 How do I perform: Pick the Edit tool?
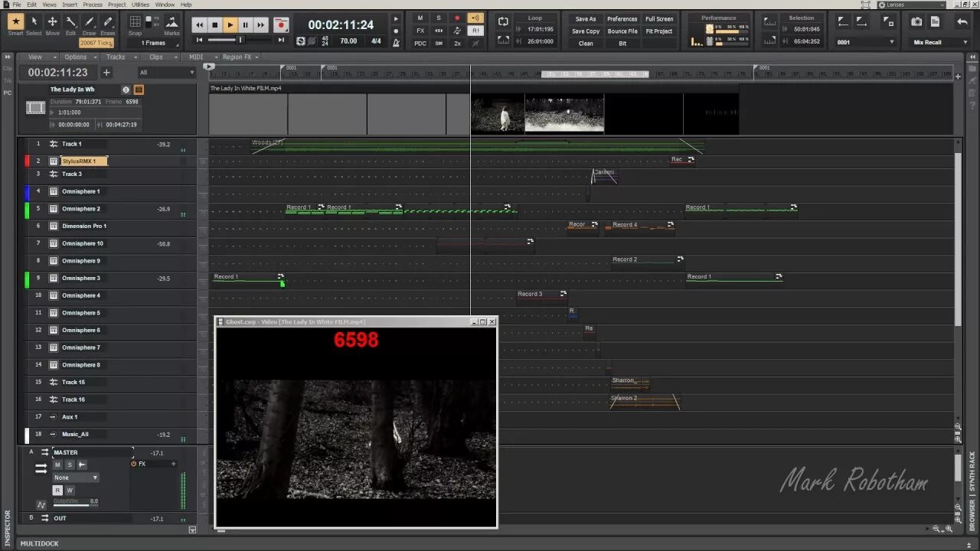[70, 21]
